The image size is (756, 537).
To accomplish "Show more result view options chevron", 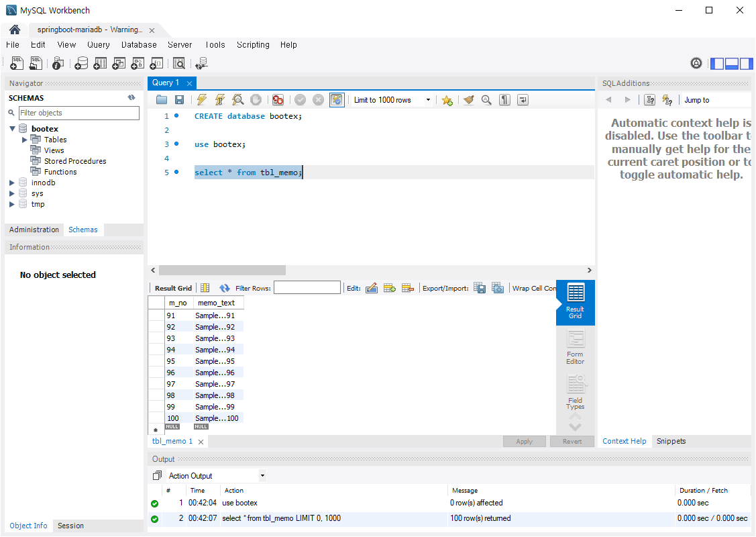I will tap(575, 427).
